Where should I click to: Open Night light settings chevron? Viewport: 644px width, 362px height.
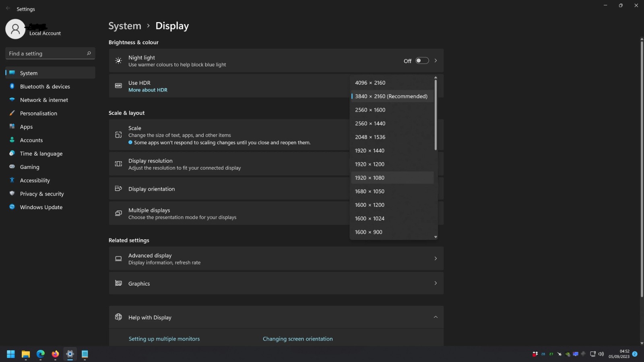point(436,61)
